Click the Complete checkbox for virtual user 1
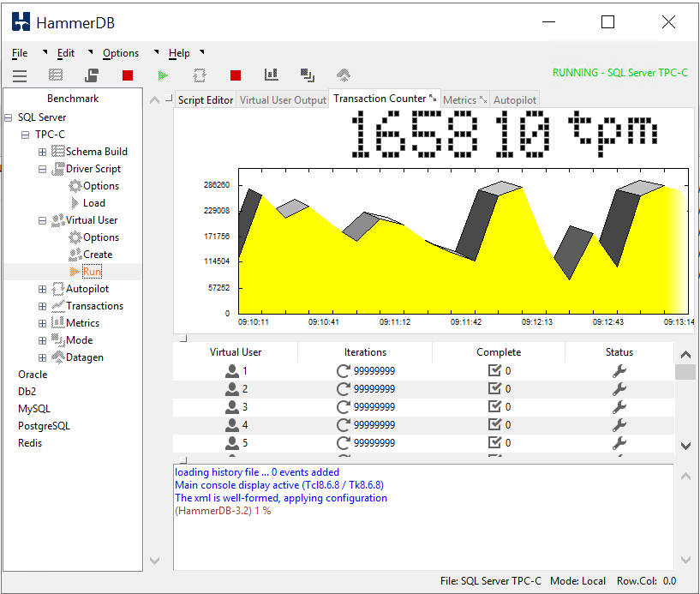700x594 pixels. click(494, 371)
